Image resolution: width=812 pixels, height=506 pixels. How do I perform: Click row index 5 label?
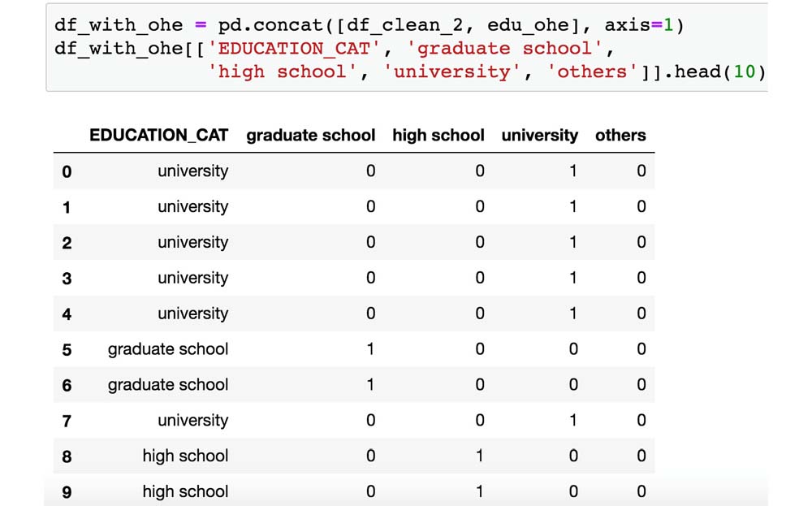pos(67,350)
